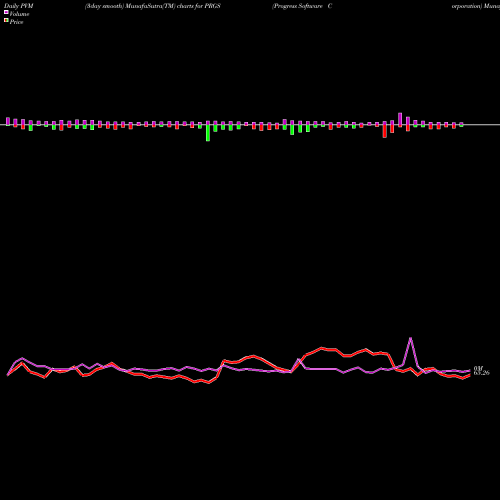Click the "Daily PVM" title text
The height and width of the screenshot is (500, 500).
coord(19,6)
